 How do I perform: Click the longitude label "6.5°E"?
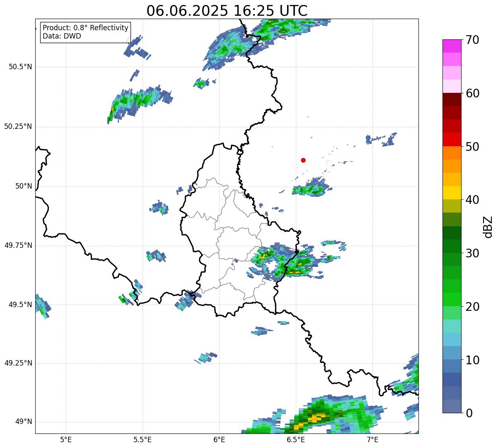[296, 440]
